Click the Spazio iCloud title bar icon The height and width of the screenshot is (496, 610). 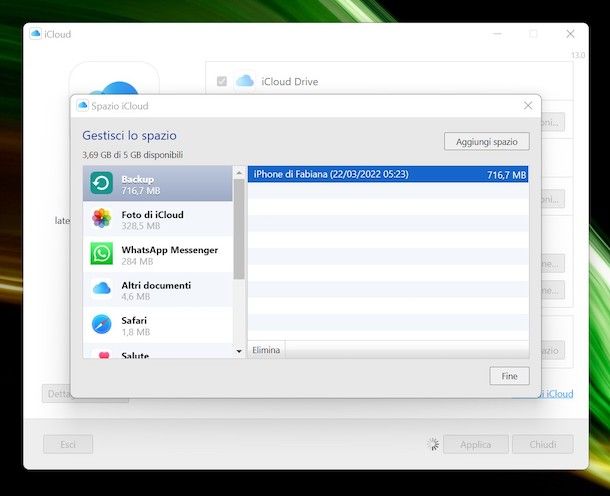[x=82, y=105]
